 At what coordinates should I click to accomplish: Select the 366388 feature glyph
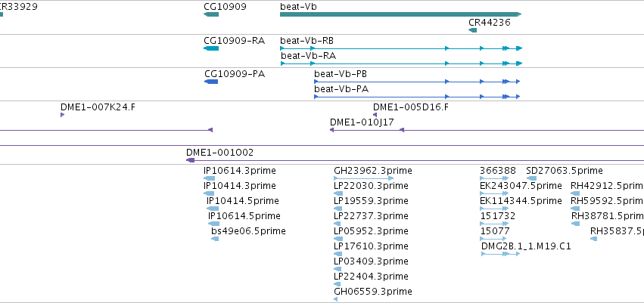click(494, 178)
